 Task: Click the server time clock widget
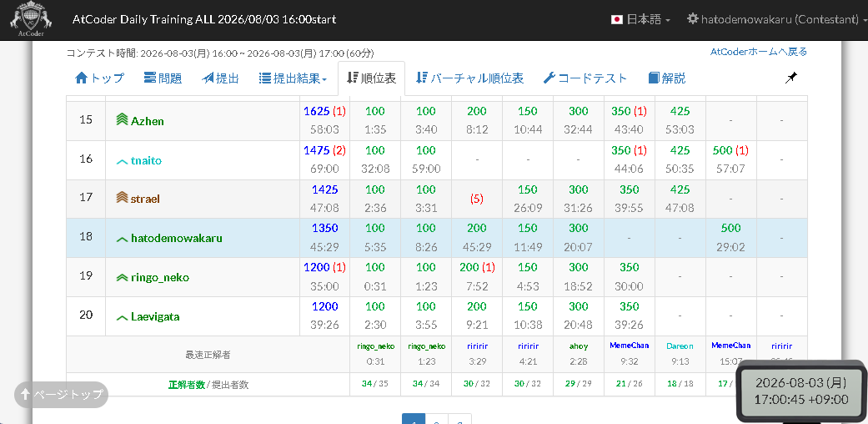tap(801, 391)
